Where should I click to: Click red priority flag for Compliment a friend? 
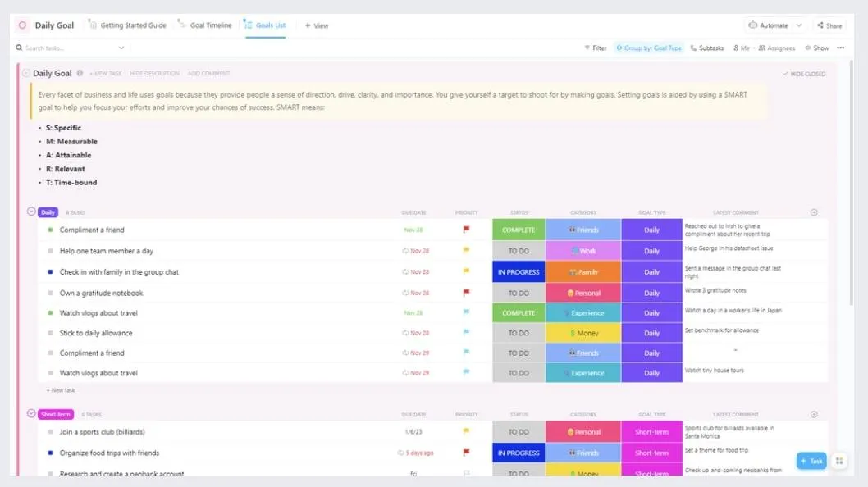pyautogui.click(x=466, y=230)
